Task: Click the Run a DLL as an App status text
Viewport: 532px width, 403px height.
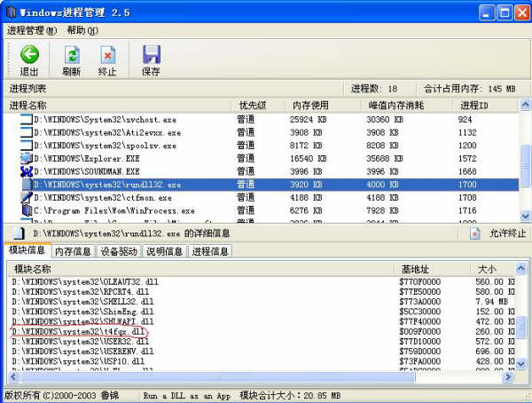Action: click(x=187, y=396)
